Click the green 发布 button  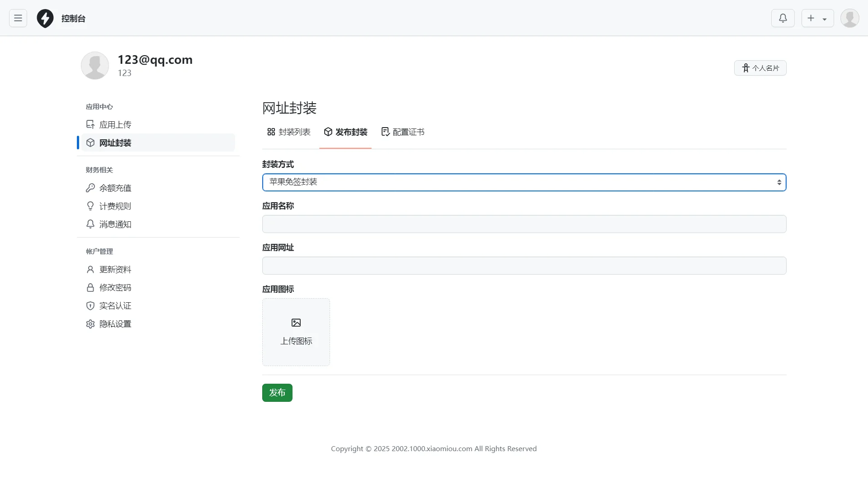click(x=277, y=393)
